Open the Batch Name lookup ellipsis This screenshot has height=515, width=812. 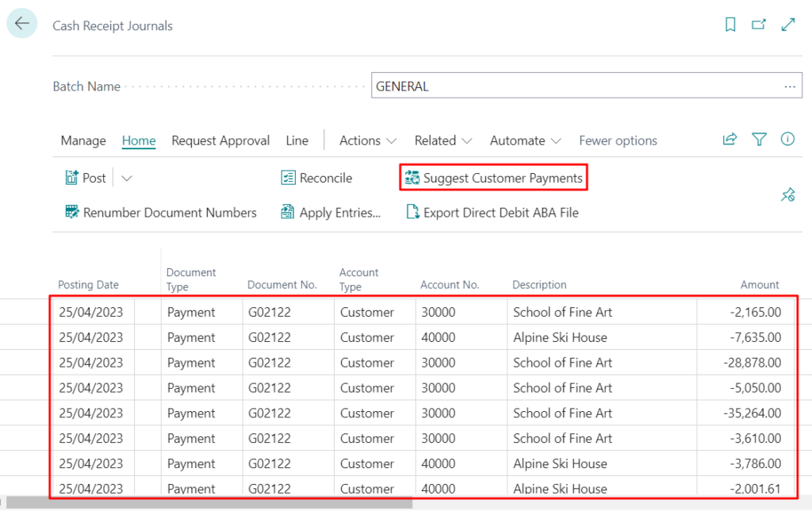click(x=789, y=85)
